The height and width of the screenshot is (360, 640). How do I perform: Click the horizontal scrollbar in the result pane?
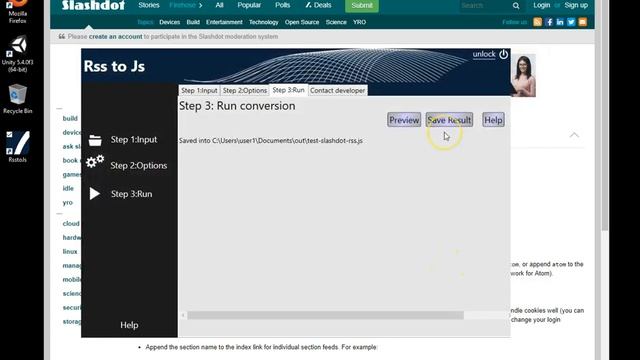[x=325, y=315]
